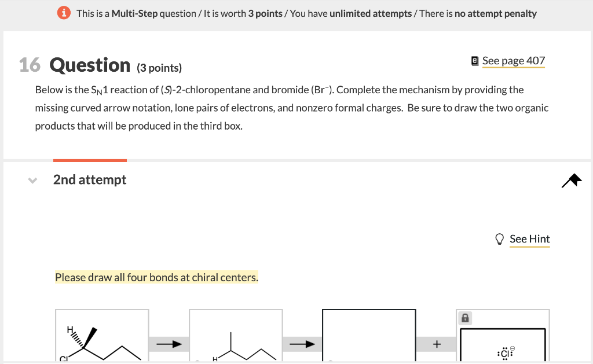593x364 pixels.
Task: Select the 2nd attempt heading
Action: [90, 179]
